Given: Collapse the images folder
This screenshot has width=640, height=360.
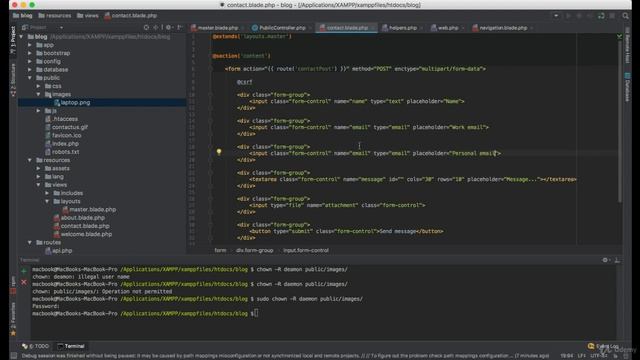Looking at the screenshot, I should point(38,94).
